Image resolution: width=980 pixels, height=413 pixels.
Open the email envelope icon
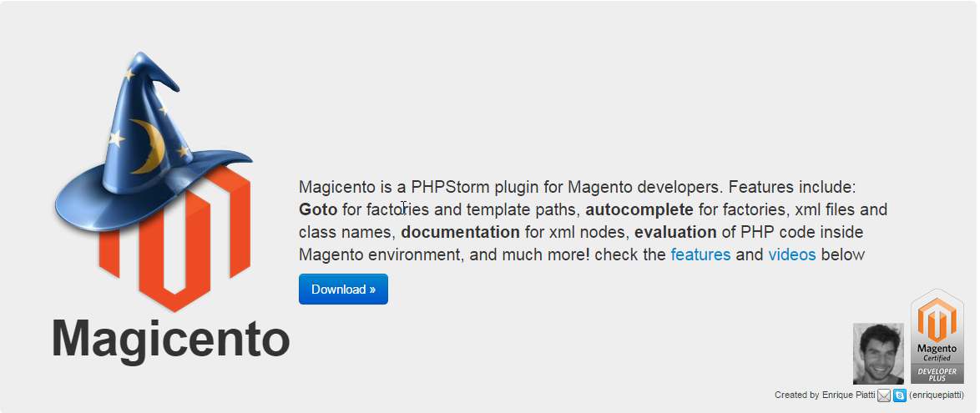click(884, 395)
